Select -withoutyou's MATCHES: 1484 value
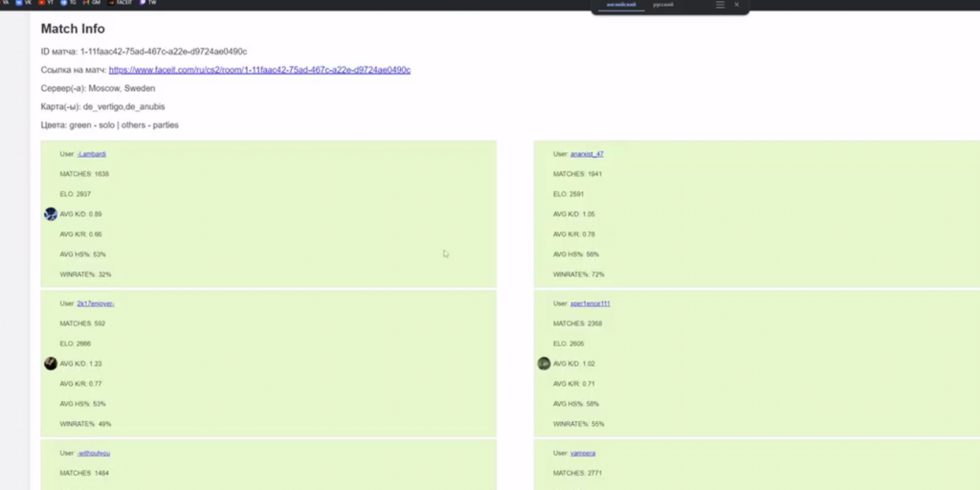 click(x=84, y=473)
